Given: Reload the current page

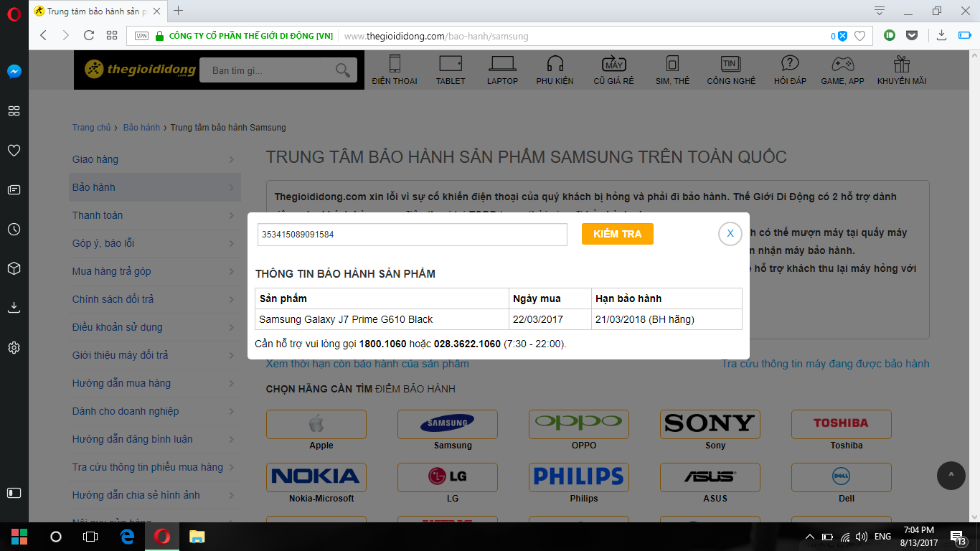Looking at the screenshot, I should [89, 35].
